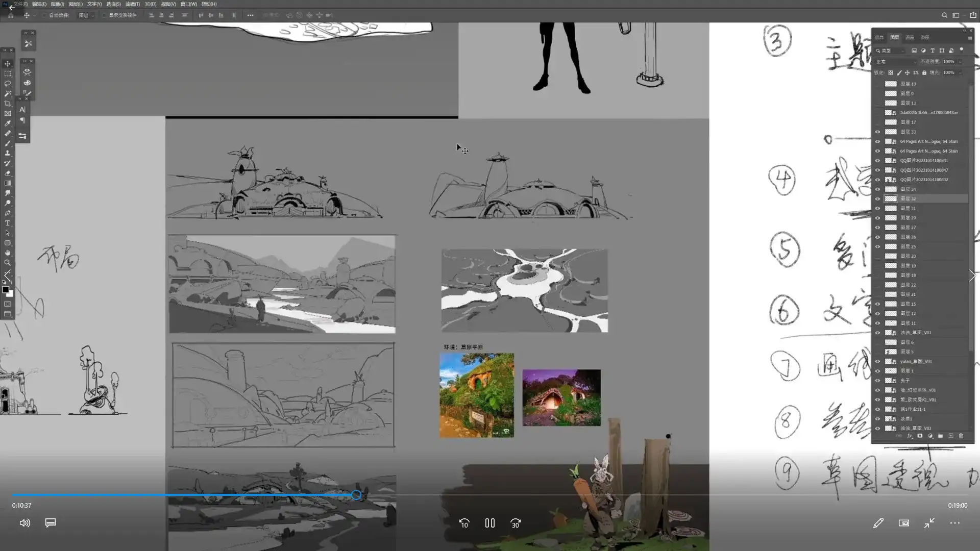Enable the 自动选择 checkbox

click(44, 15)
